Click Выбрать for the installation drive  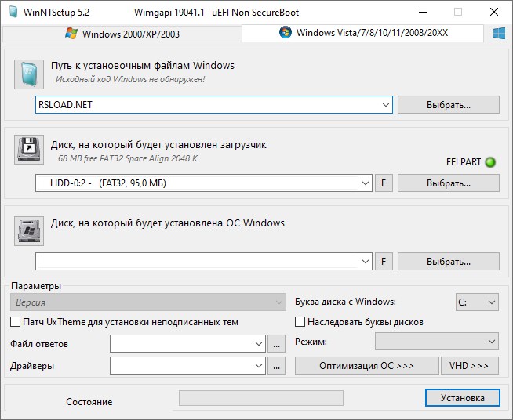449,262
